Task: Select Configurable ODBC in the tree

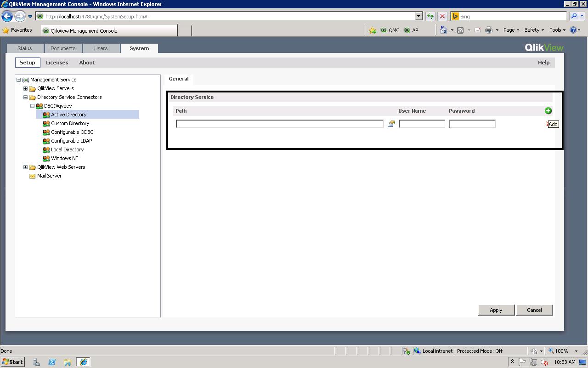Action: coord(72,132)
